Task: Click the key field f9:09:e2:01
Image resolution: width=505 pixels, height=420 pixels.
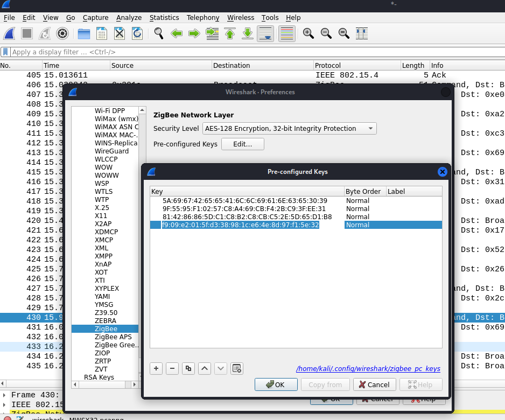Action: pyautogui.click(x=240, y=225)
